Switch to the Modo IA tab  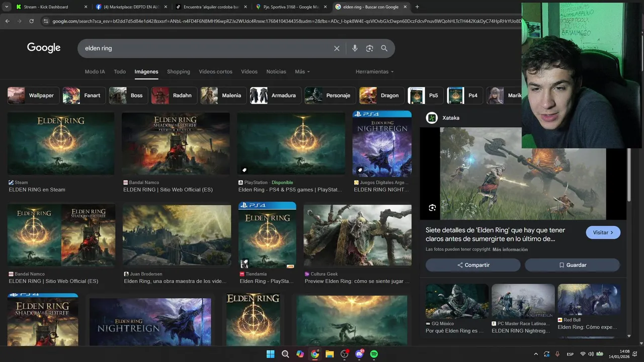pyautogui.click(x=95, y=71)
